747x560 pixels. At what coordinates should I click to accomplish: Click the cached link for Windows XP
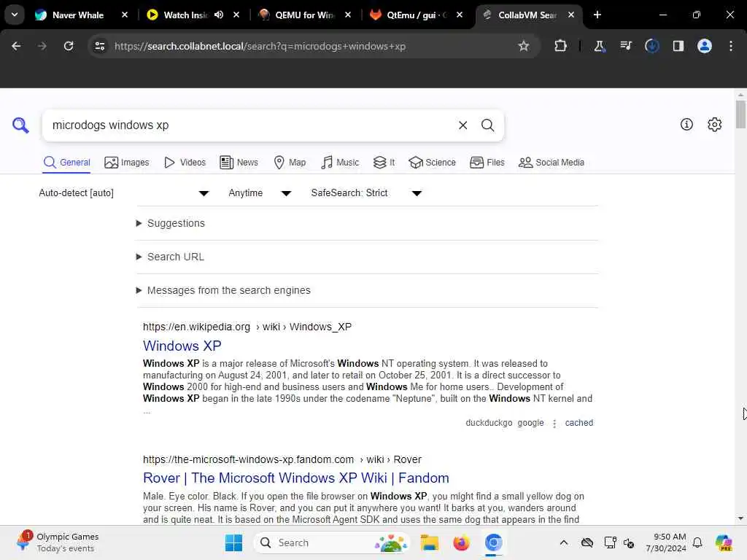pyautogui.click(x=578, y=423)
